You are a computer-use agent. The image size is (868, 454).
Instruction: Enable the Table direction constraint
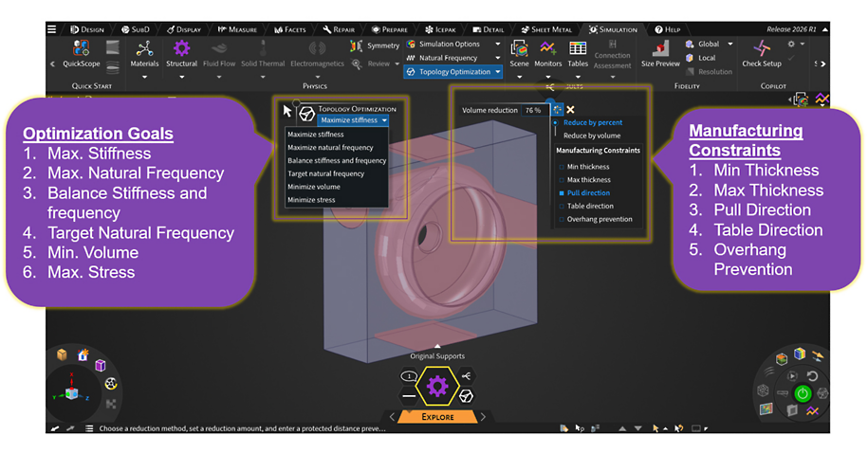pos(562,207)
